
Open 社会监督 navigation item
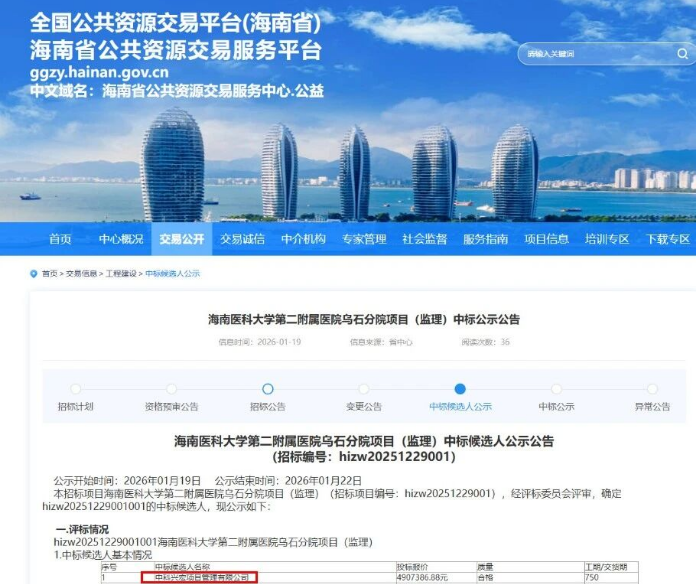tap(424, 239)
